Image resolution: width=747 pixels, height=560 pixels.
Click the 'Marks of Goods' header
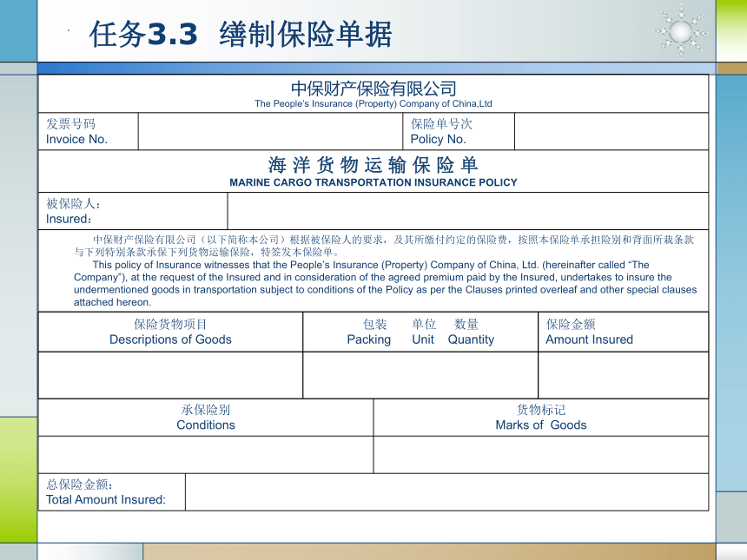pos(541,425)
